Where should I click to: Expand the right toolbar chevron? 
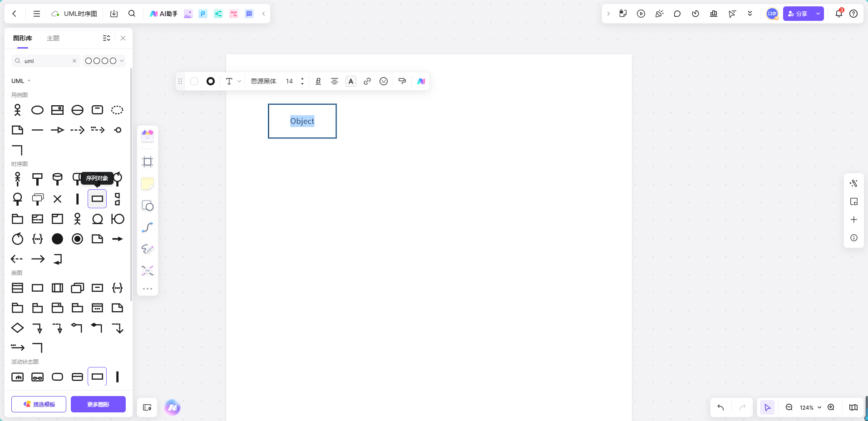tap(609, 14)
